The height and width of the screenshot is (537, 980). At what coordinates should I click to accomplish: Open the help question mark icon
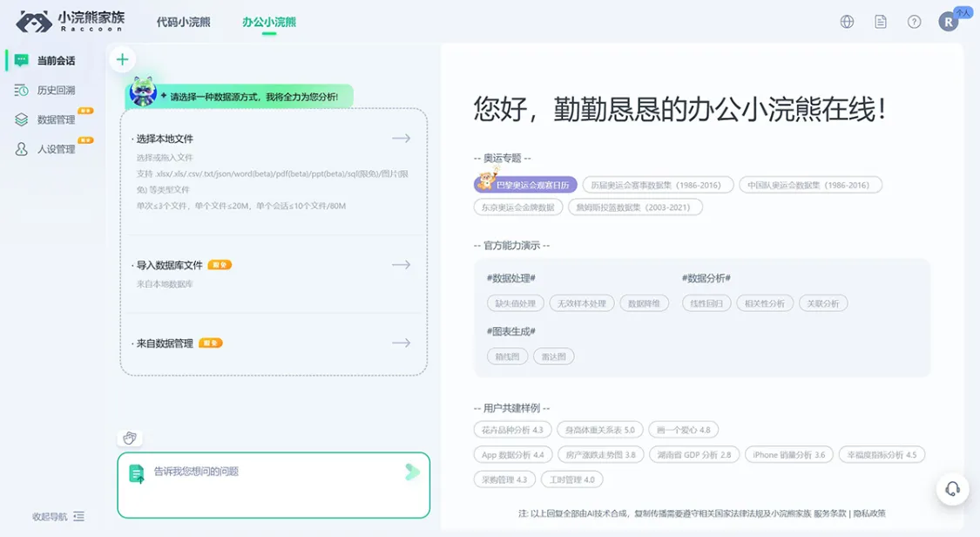(915, 22)
